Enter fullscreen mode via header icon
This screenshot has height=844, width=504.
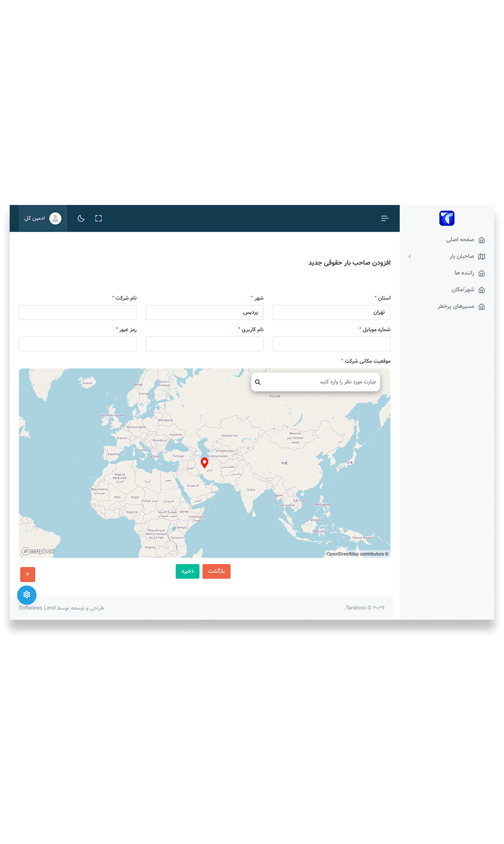point(99,218)
